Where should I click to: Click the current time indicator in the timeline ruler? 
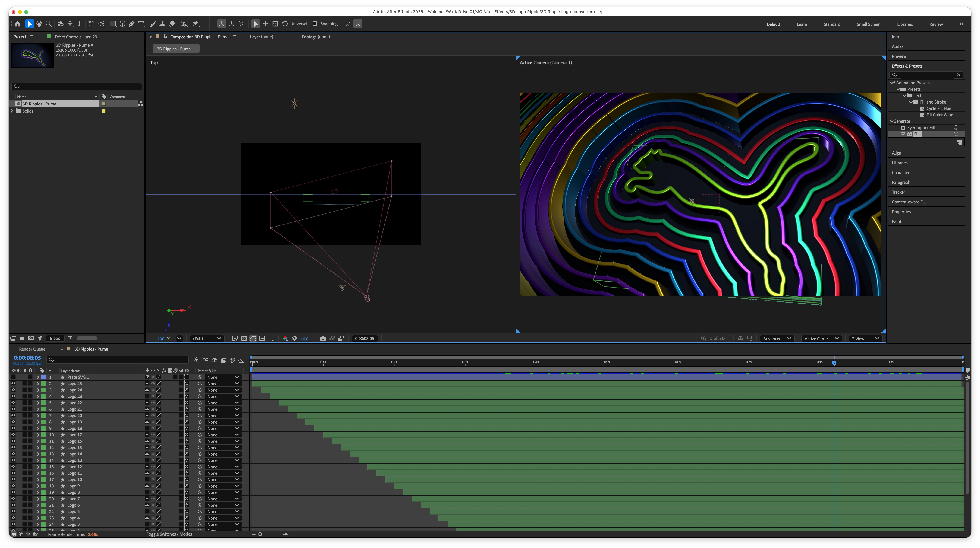(834, 363)
